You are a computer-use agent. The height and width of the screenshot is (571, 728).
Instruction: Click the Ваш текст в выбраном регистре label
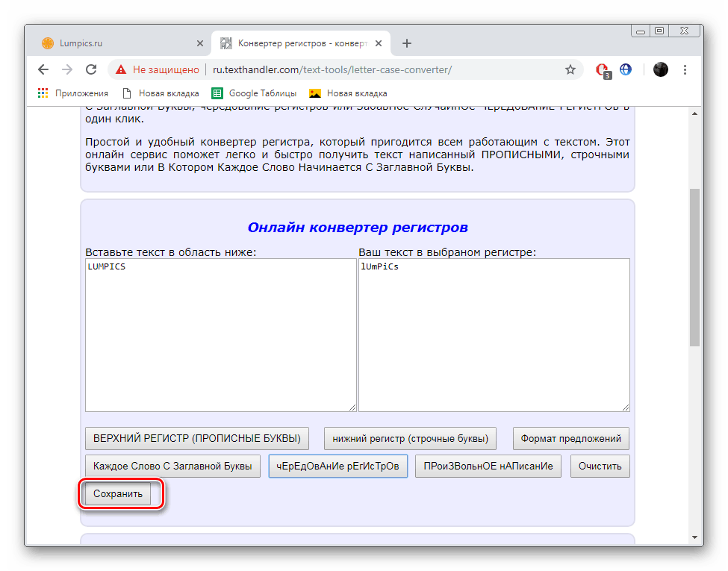click(x=447, y=252)
